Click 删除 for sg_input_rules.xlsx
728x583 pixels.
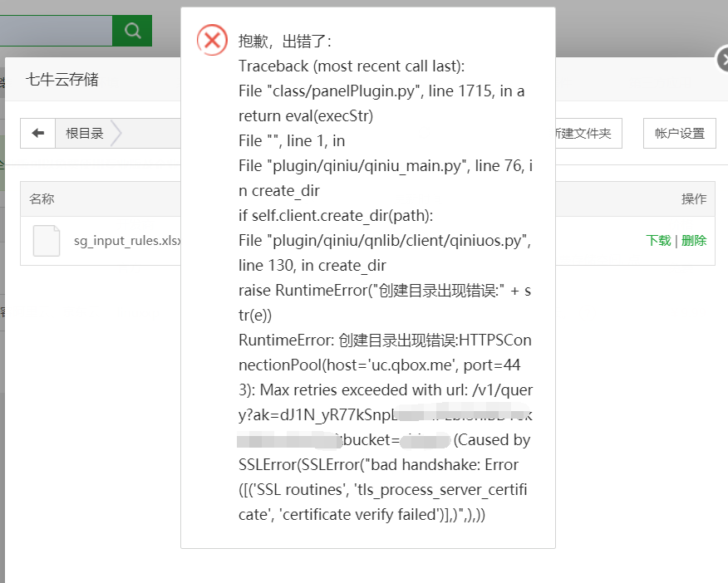pos(694,240)
